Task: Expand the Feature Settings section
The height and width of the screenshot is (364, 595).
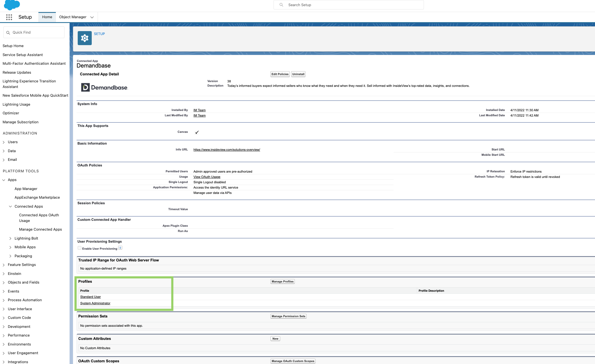Action: click(4, 265)
